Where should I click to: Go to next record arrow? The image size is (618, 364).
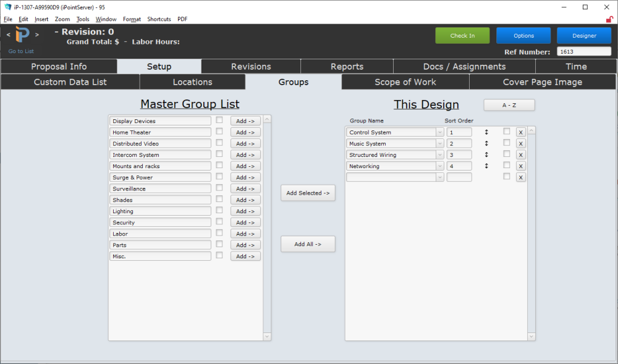click(37, 35)
